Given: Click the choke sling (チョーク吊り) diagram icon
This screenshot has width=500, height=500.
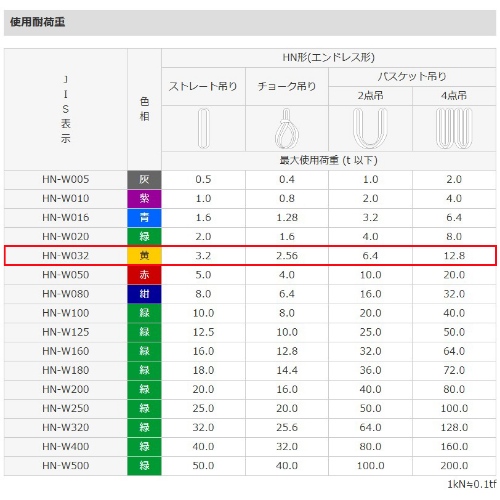Looking at the screenshot, I should [287, 128].
